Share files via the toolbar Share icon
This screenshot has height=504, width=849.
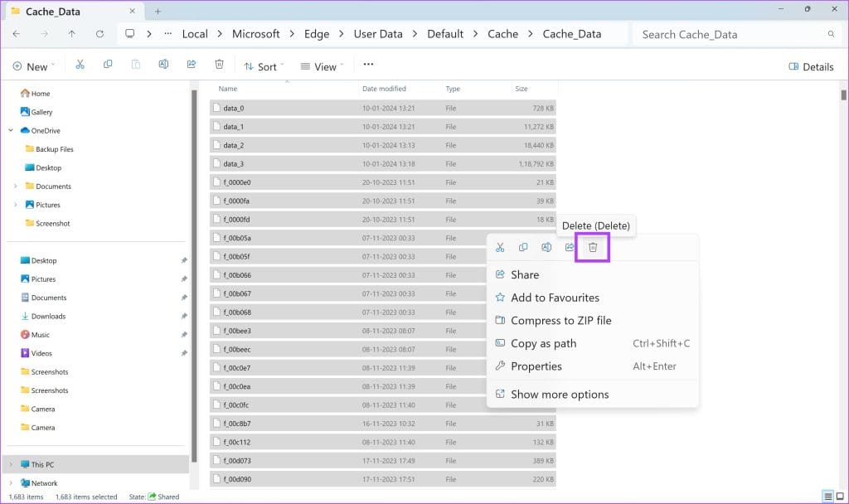coord(191,64)
